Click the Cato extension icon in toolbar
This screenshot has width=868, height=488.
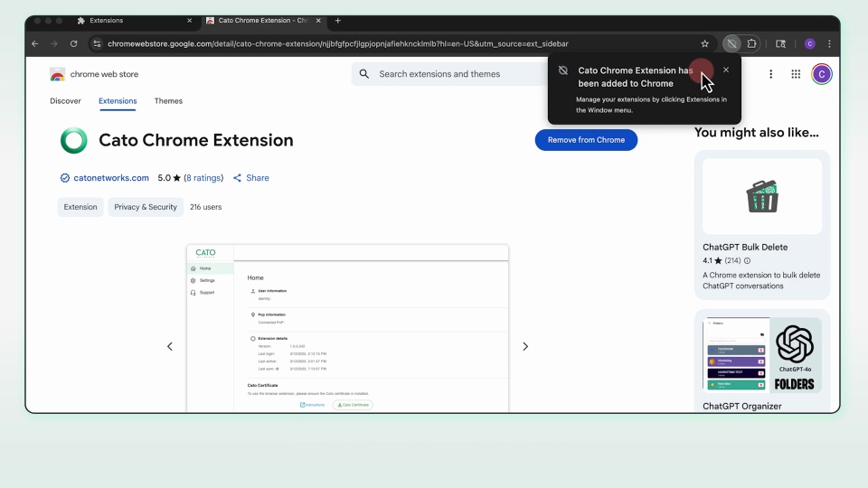731,43
